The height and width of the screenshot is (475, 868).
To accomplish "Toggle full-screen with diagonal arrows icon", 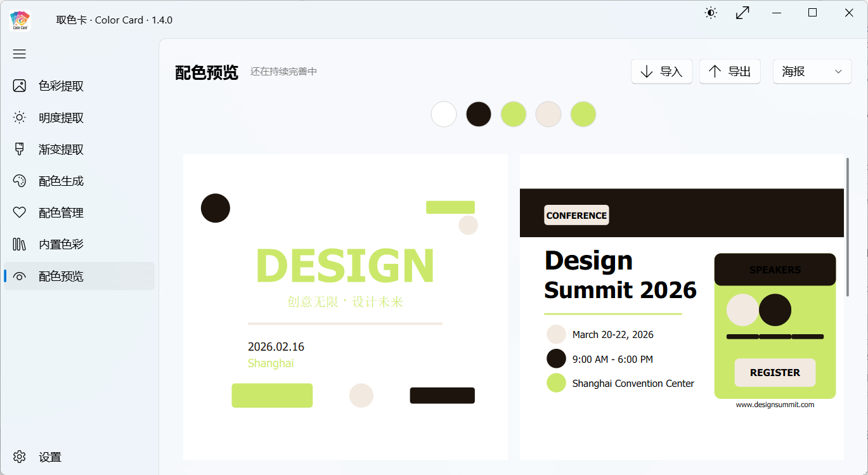I will coord(742,13).
